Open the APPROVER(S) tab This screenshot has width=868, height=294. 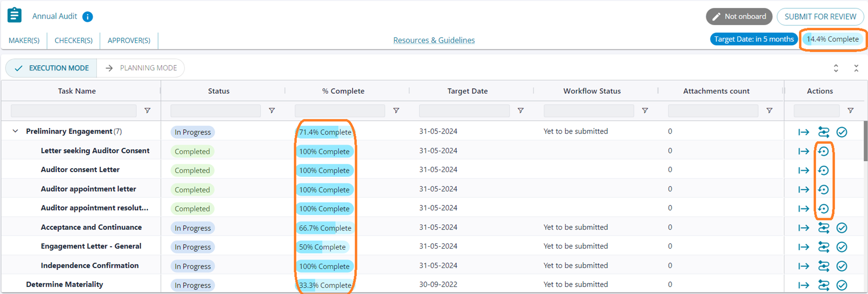[x=129, y=40]
